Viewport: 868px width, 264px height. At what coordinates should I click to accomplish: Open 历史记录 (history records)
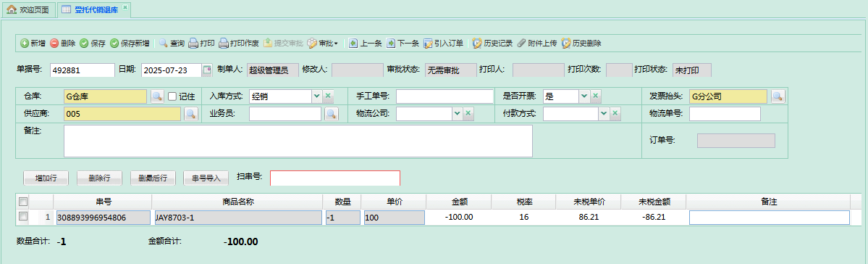[492, 44]
